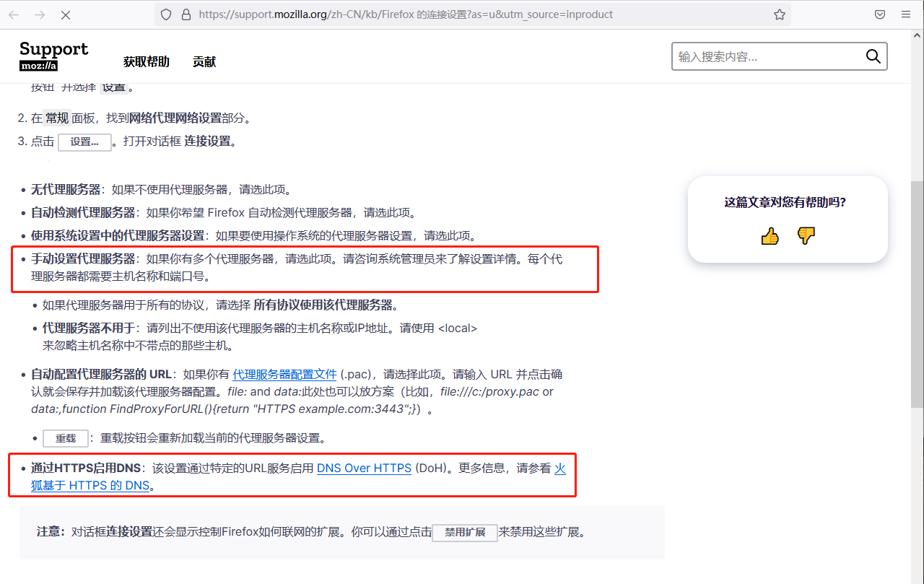Open the Firefox hamburger menu
This screenshot has height=584, width=924.
(x=905, y=14)
